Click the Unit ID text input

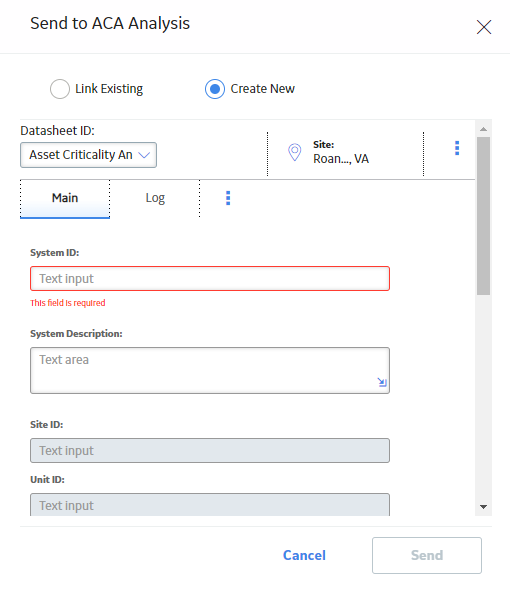point(210,505)
